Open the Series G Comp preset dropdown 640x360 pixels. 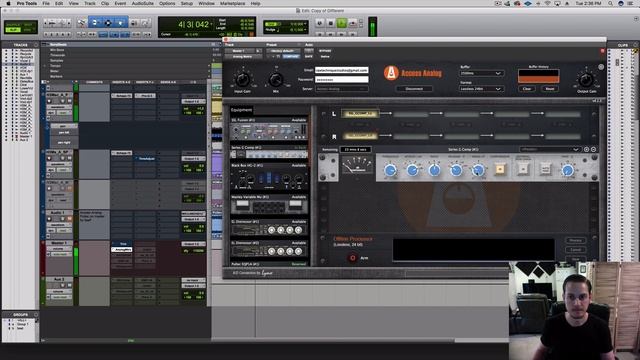click(550, 149)
